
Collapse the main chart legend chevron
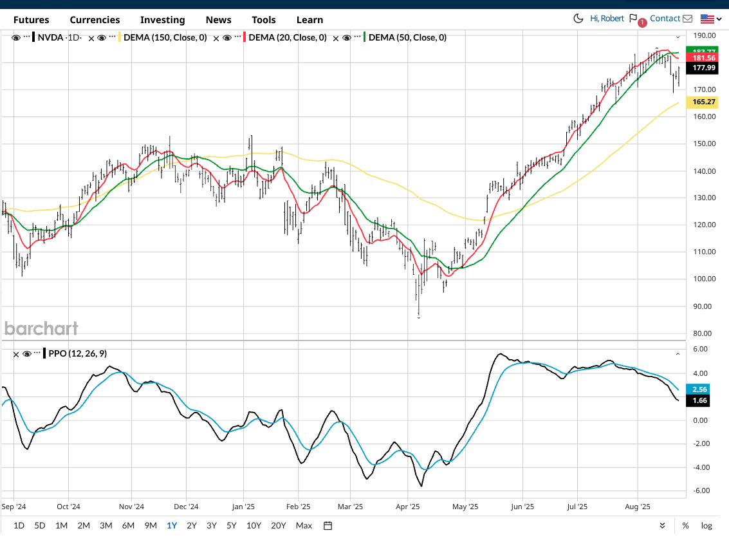pyautogui.click(x=678, y=37)
